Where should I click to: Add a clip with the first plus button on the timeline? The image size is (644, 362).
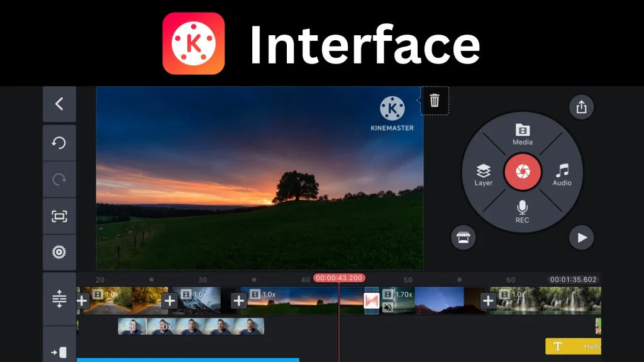82,301
